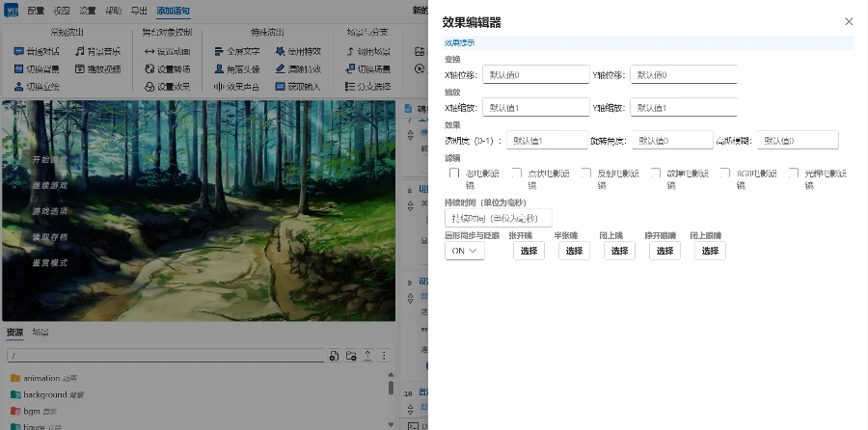Open the animation 动画 folder
This screenshot has height=430, width=868.
click(44, 379)
